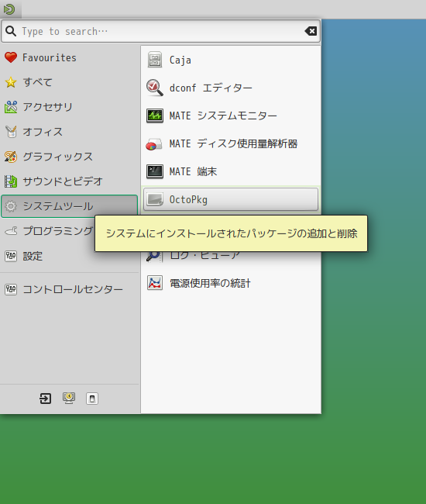Select the すべて category
The image size is (426, 504).
(70, 82)
